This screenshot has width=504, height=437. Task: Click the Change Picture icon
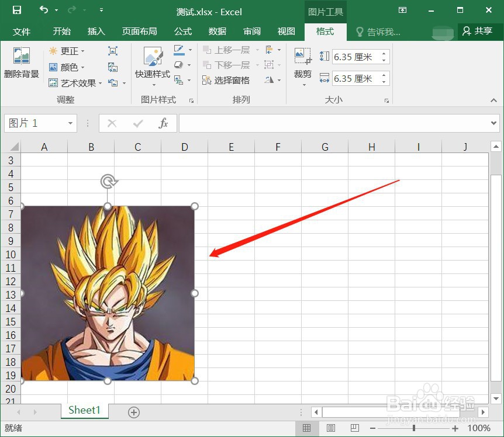(x=113, y=67)
